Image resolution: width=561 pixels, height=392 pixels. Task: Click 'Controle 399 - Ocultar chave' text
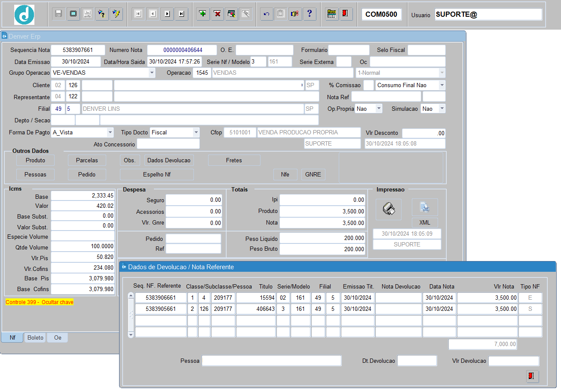(40, 302)
